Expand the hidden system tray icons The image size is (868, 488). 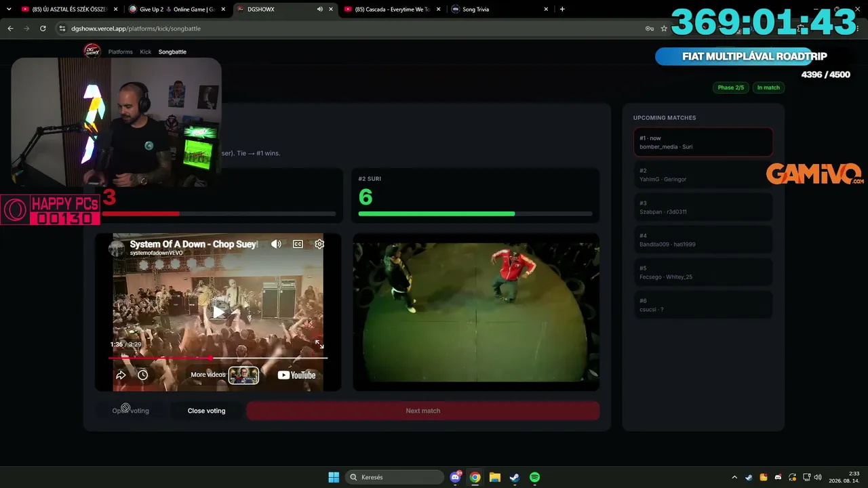pyautogui.click(x=734, y=477)
